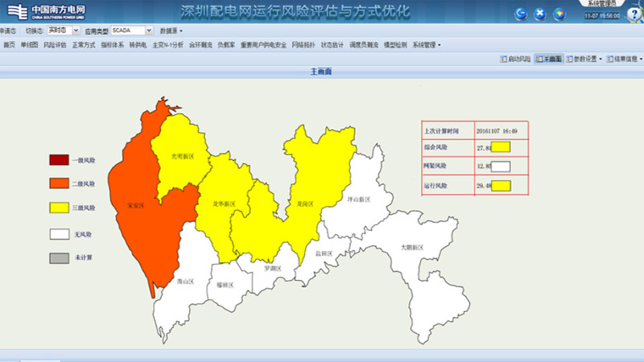Viewport: 644px width, 362px height.
Task: Open the 风险评估 menu item
Action: click(55, 45)
